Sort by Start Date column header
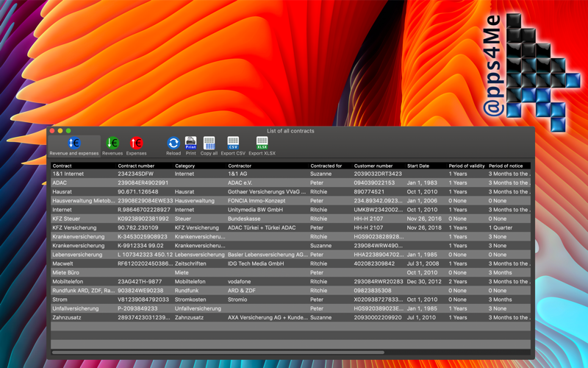Viewport: 588px width, 368px height. point(426,166)
